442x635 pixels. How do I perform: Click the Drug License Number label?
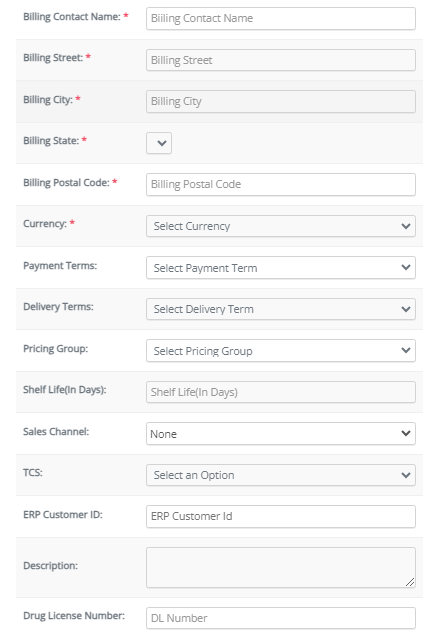(74, 616)
